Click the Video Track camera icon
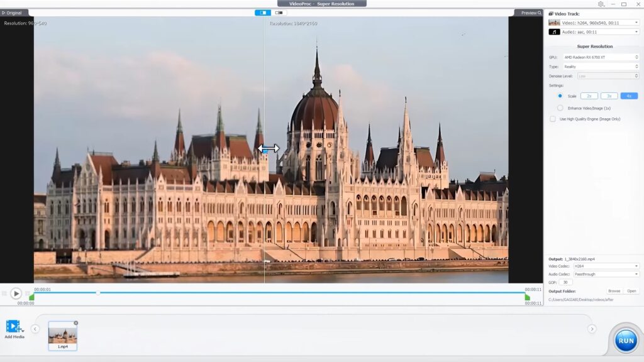The width and height of the screenshot is (644, 362). [551, 14]
